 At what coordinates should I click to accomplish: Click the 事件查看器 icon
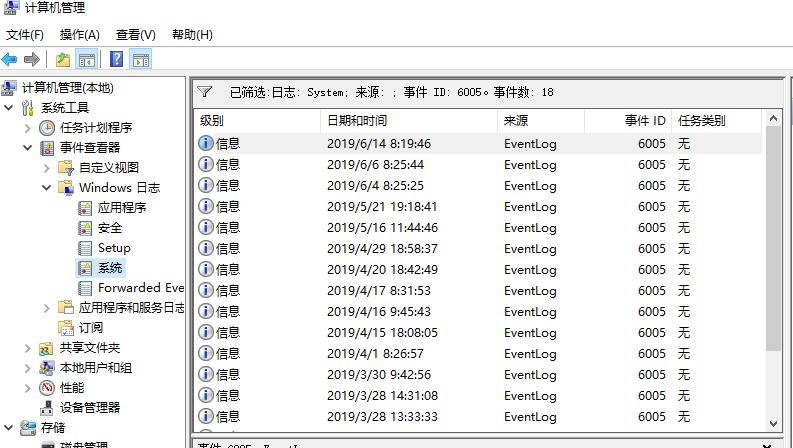(47, 148)
